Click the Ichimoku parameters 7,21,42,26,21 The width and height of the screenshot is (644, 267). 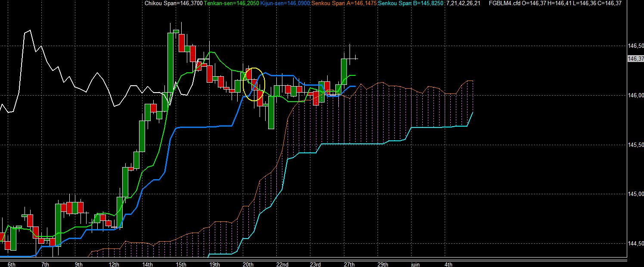[x=463, y=3]
